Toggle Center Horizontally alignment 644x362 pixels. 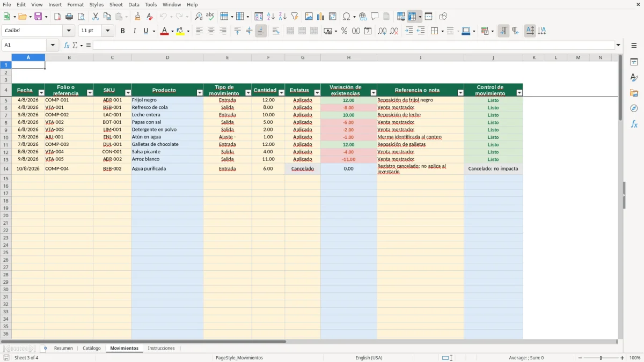[x=211, y=31]
